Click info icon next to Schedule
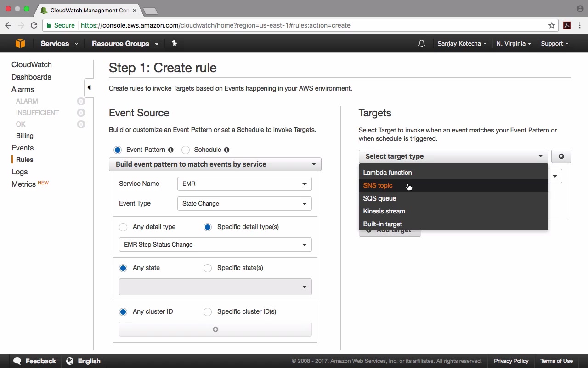The width and height of the screenshot is (588, 368). pos(226,150)
